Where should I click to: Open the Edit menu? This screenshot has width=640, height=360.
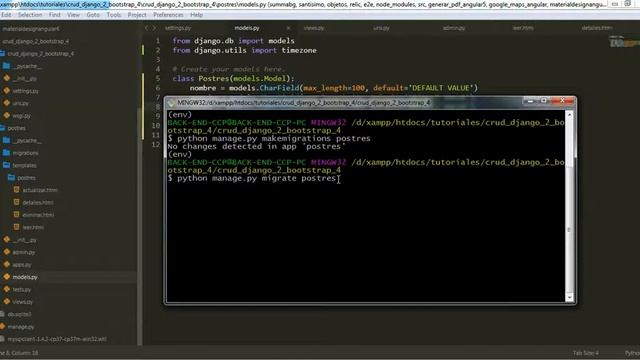[x=6, y=15]
